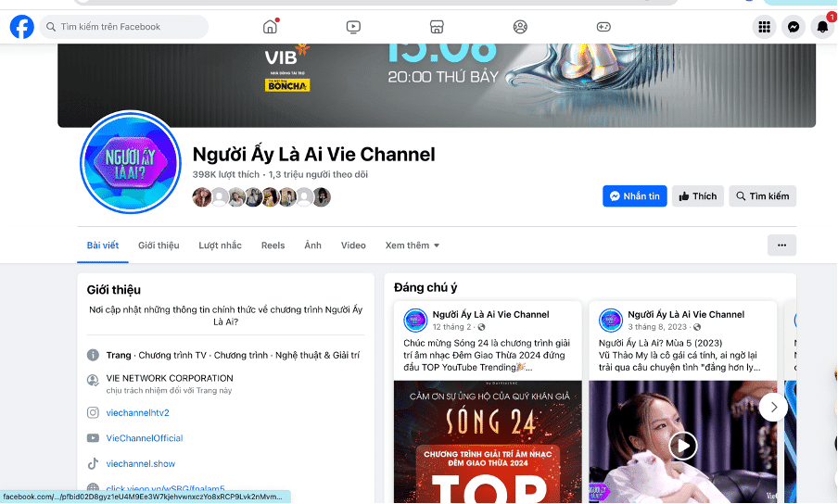Click the Nghệ thuật & Giải trí category text

coord(317,356)
